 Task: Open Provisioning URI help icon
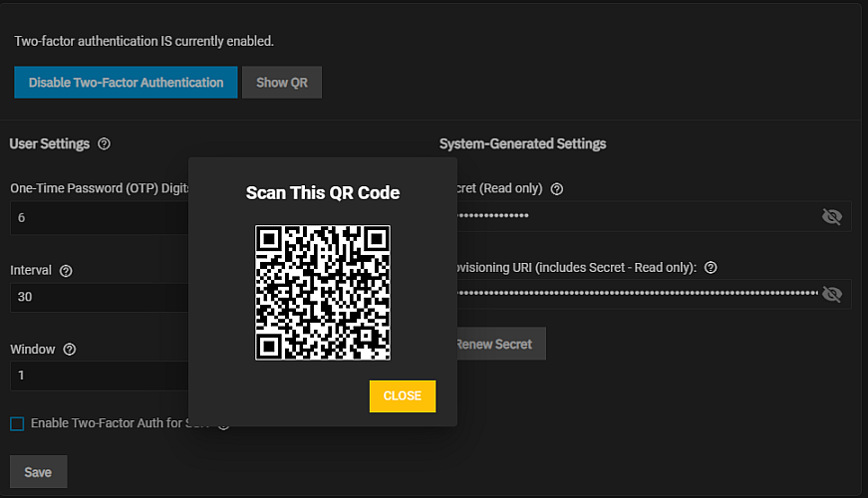point(711,268)
